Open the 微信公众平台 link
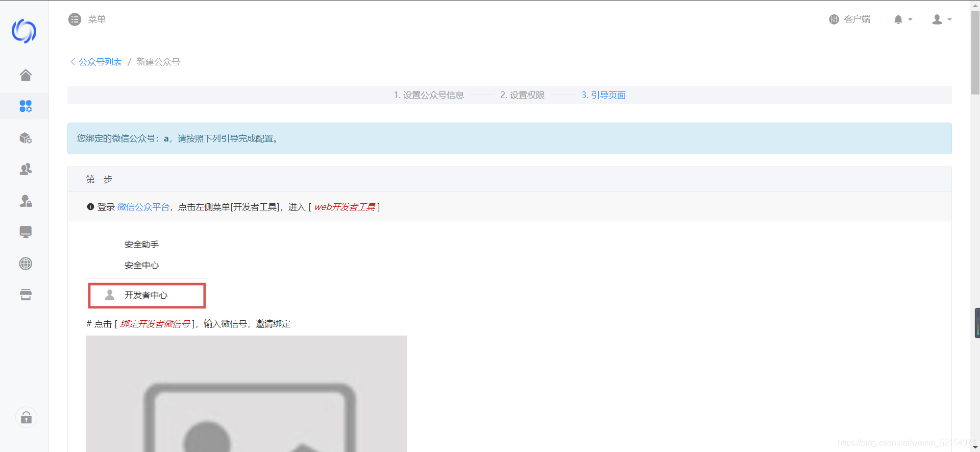This screenshot has height=452, width=980. (143, 207)
